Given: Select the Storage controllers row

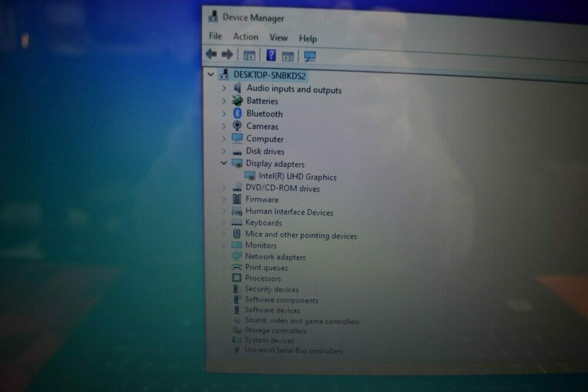Looking at the screenshot, I should tap(275, 330).
